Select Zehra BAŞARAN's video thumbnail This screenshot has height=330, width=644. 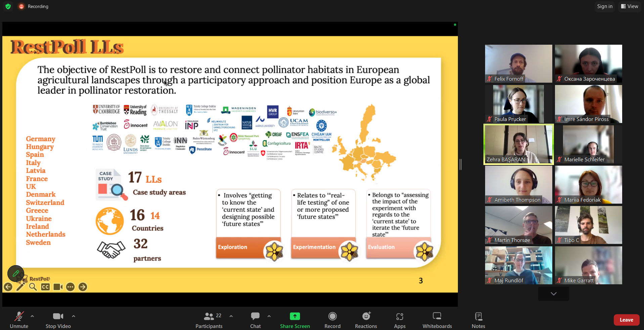[518, 144]
